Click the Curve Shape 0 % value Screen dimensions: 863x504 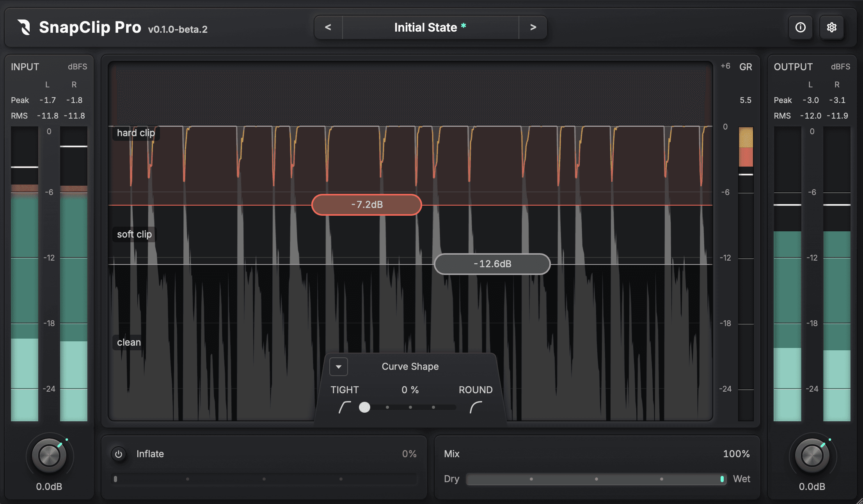(410, 390)
